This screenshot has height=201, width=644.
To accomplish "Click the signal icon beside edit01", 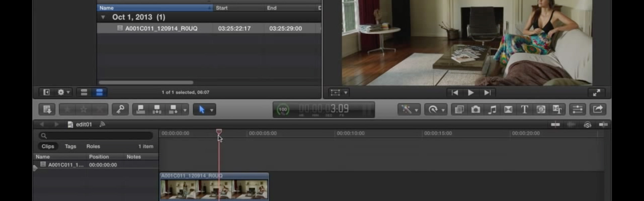I will pos(102,124).
